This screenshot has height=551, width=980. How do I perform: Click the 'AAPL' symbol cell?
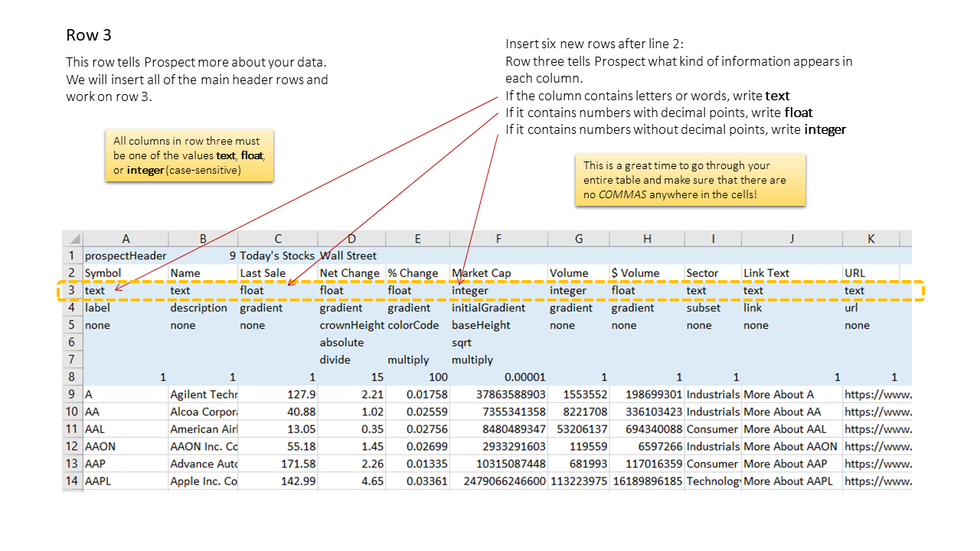[x=126, y=481]
